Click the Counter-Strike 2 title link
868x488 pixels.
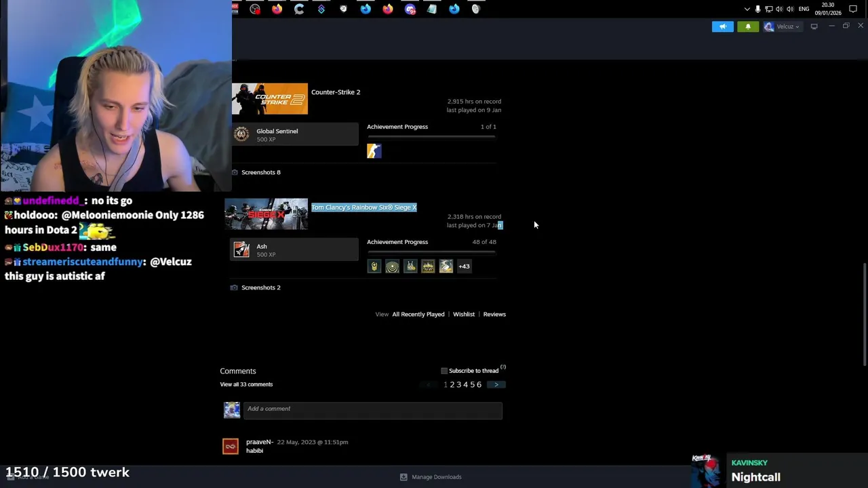click(x=336, y=92)
